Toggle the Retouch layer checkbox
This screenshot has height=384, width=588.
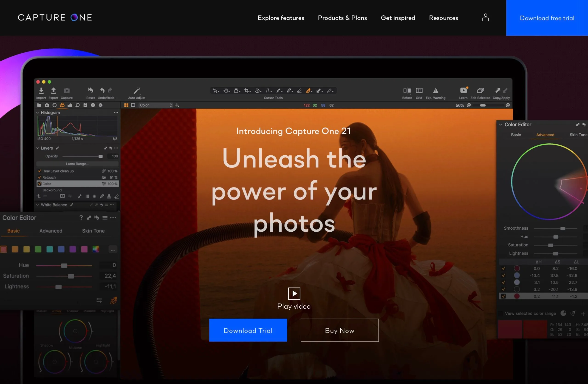[39, 177]
